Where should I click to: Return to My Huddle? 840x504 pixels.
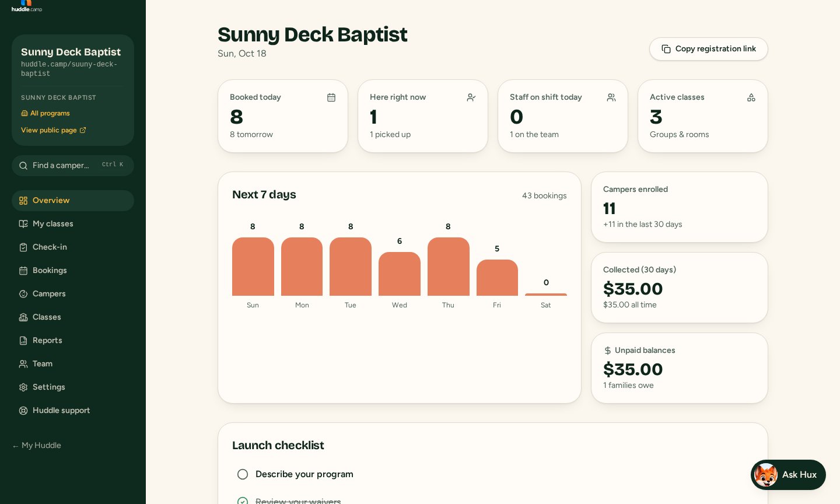tap(37, 446)
